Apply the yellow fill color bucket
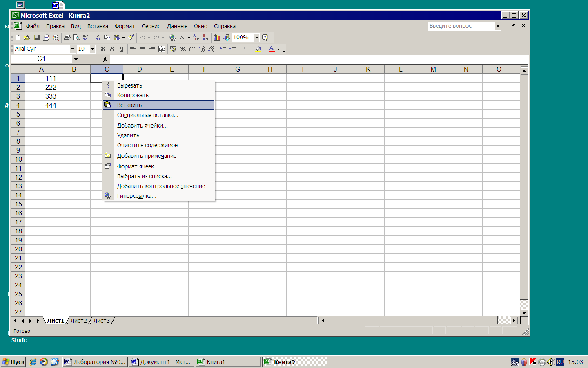The width and height of the screenshot is (588, 368). [258, 49]
